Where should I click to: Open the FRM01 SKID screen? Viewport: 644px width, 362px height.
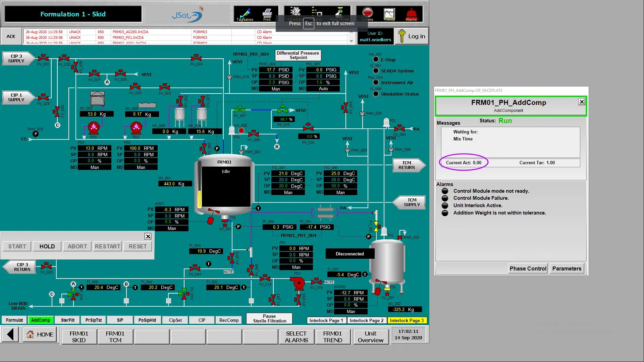point(79,337)
